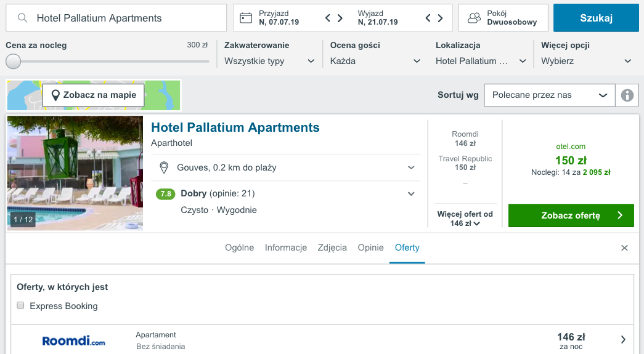Open the Ocena gości dropdown
The width and height of the screenshot is (644, 354).
pyautogui.click(x=375, y=61)
